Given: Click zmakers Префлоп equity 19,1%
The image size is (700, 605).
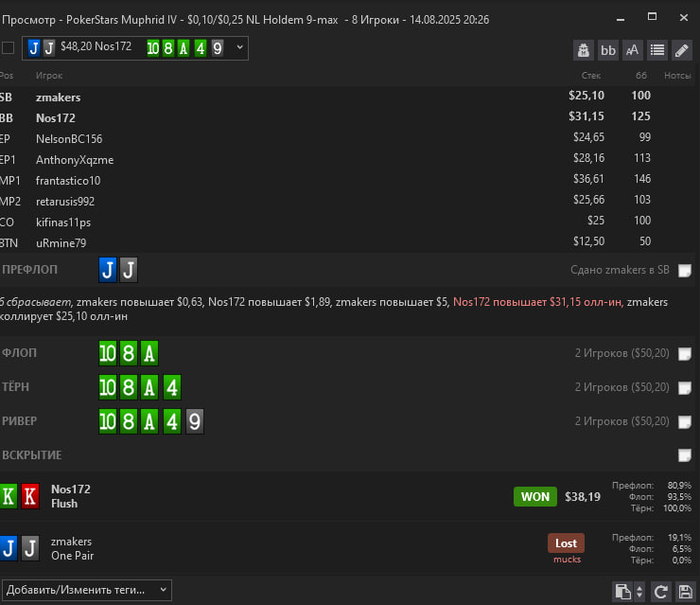Looking at the screenshot, I should [679, 538].
